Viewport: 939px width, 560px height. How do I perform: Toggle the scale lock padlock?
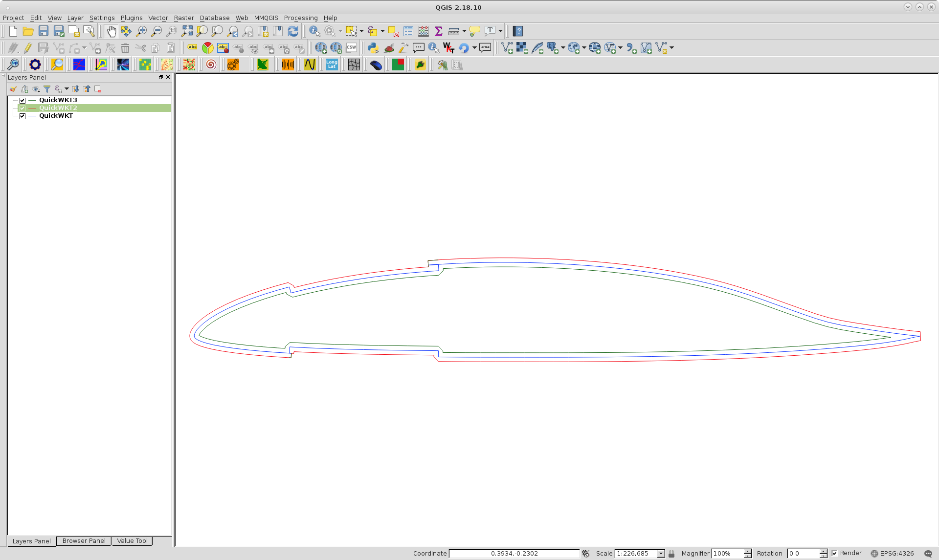click(x=671, y=554)
